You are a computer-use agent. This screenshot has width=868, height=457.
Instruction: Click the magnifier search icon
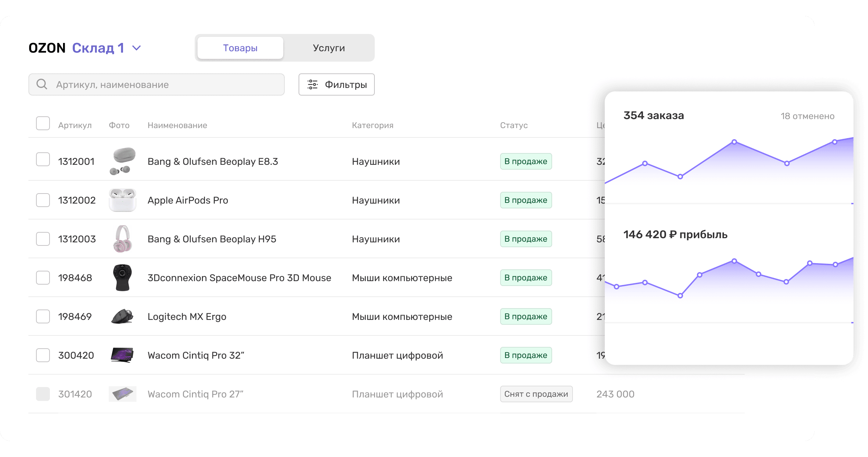pos(42,84)
